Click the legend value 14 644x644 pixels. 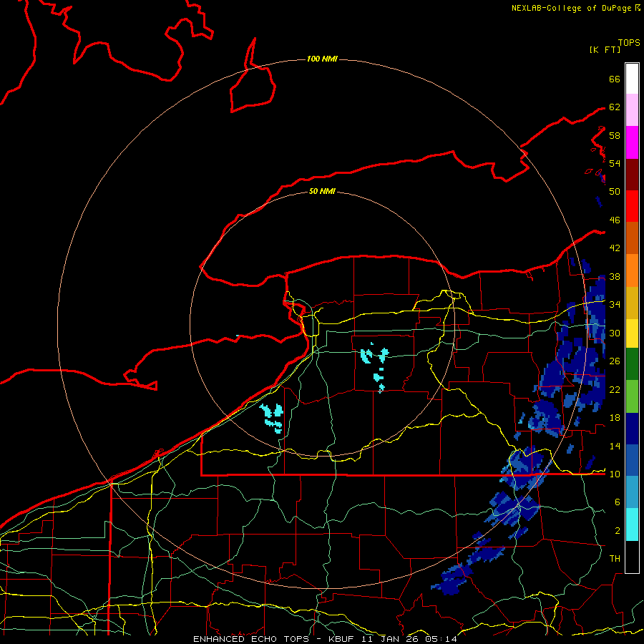615,446
